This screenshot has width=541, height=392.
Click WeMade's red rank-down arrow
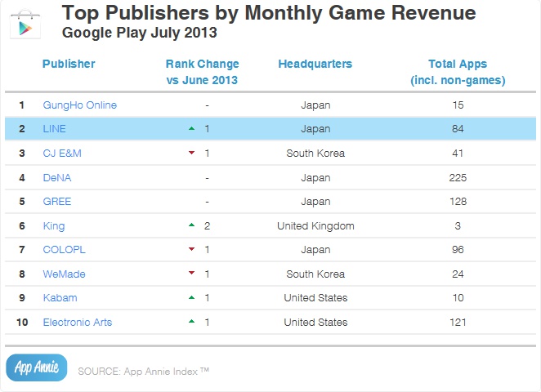click(x=190, y=274)
